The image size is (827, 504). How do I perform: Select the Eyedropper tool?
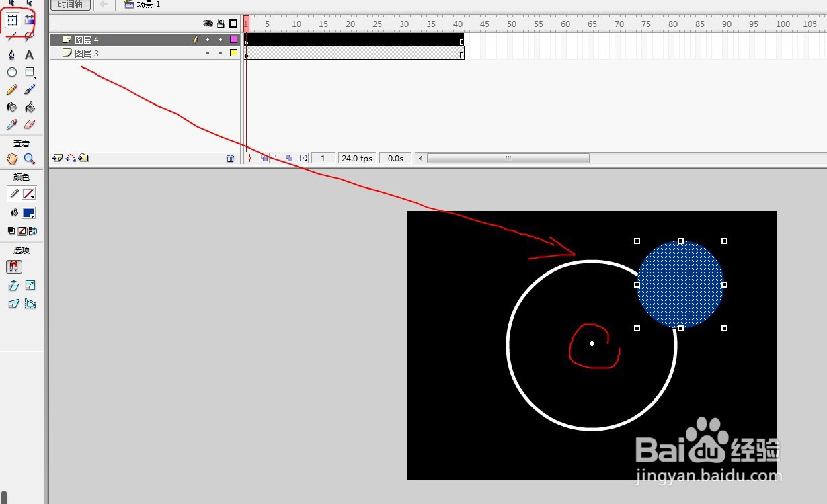tap(12, 124)
